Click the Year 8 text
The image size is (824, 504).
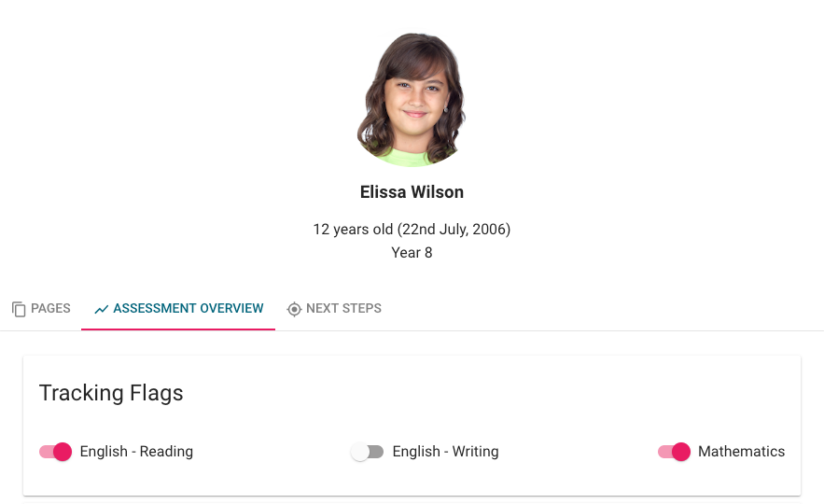click(412, 252)
